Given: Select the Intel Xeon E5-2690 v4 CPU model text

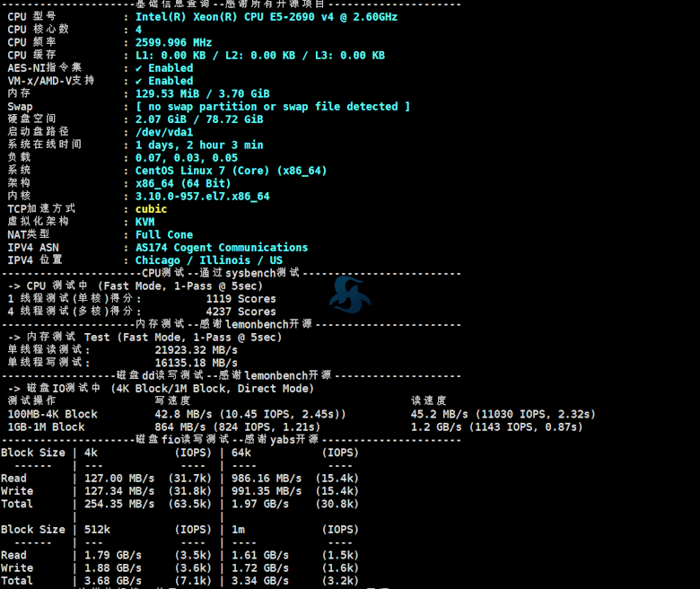Looking at the screenshot, I should [x=267, y=17].
